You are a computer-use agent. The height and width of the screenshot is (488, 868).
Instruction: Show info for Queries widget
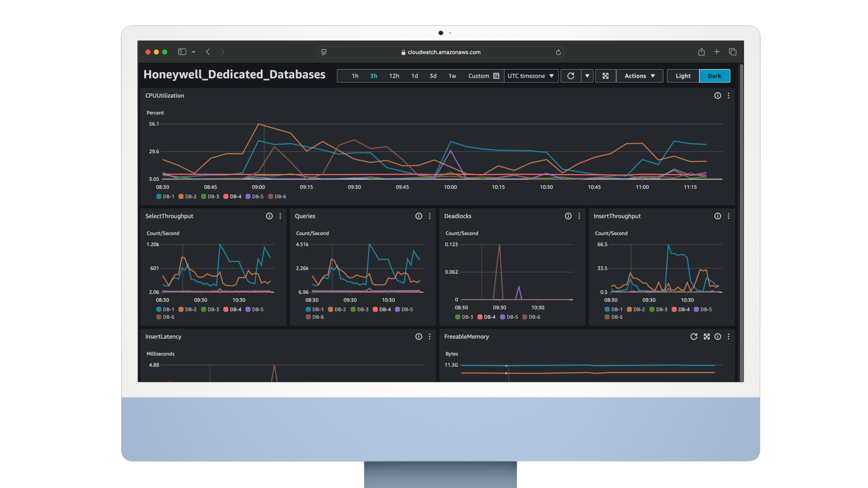pos(419,216)
